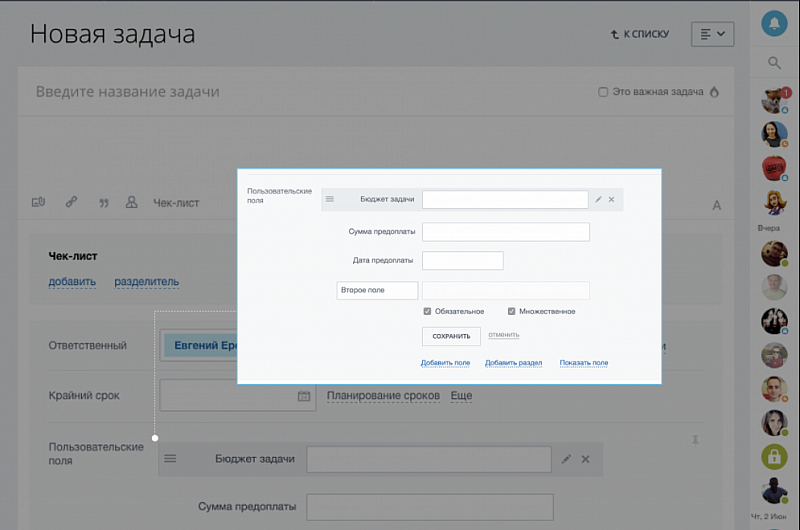Viewport: 800px width, 530px height.
Task: Click the attach file toolbar icon
Action: click(x=38, y=203)
